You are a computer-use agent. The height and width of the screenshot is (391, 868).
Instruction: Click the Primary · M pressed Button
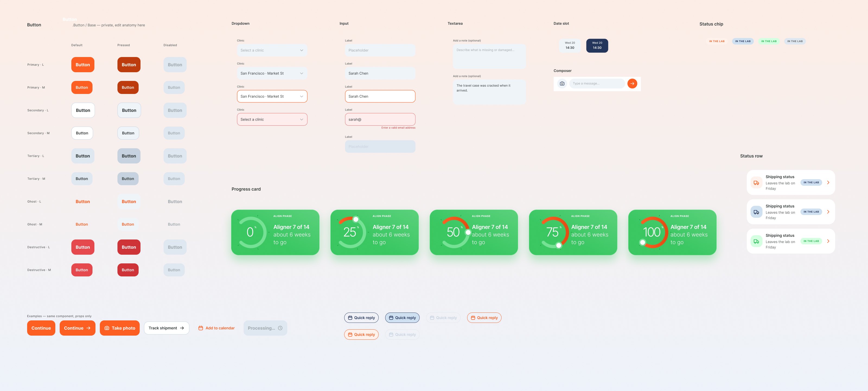128,87
